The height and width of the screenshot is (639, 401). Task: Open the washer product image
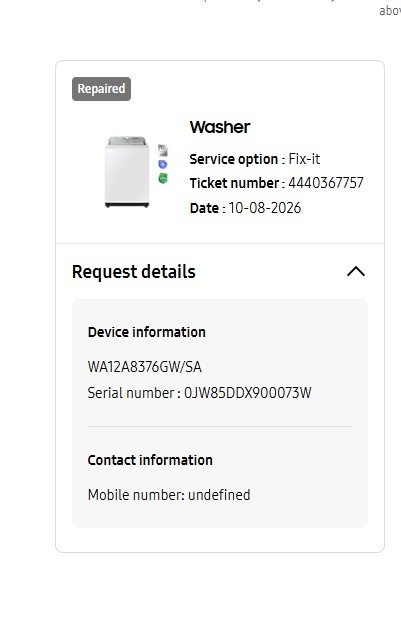pyautogui.click(x=127, y=172)
